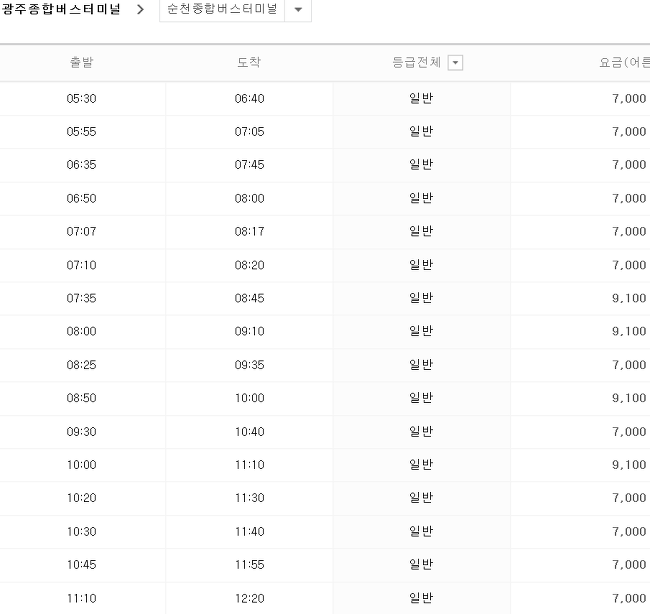Screen dimensions: 650x614
Task: Select the 10:00 departure time
Action: pyautogui.click(x=81, y=465)
